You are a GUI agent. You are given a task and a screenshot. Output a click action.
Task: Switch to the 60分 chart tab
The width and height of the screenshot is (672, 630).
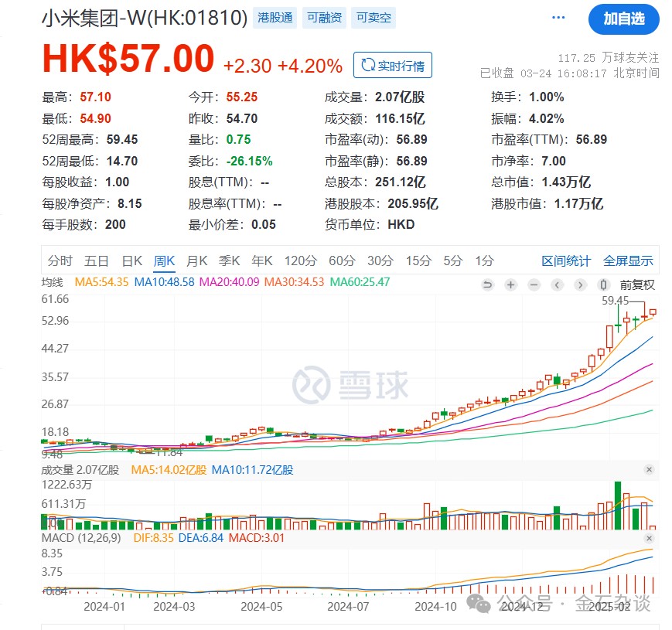(x=342, y=261)
